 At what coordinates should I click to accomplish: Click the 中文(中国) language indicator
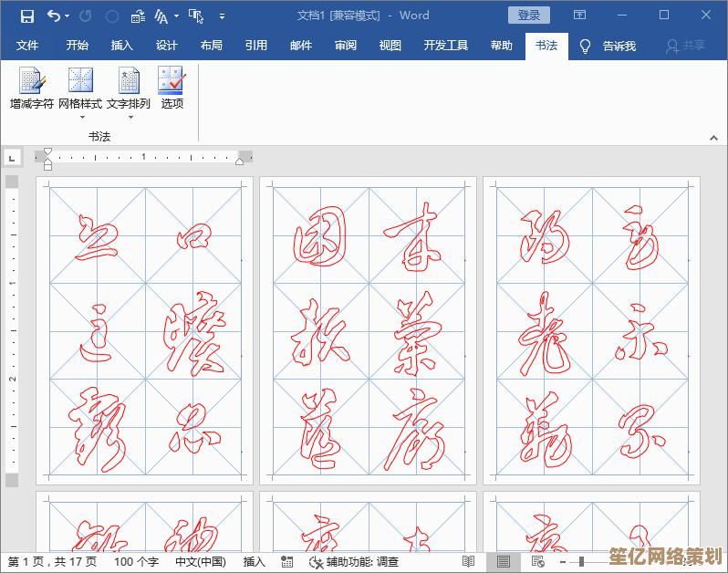click(x=200, y=562)
